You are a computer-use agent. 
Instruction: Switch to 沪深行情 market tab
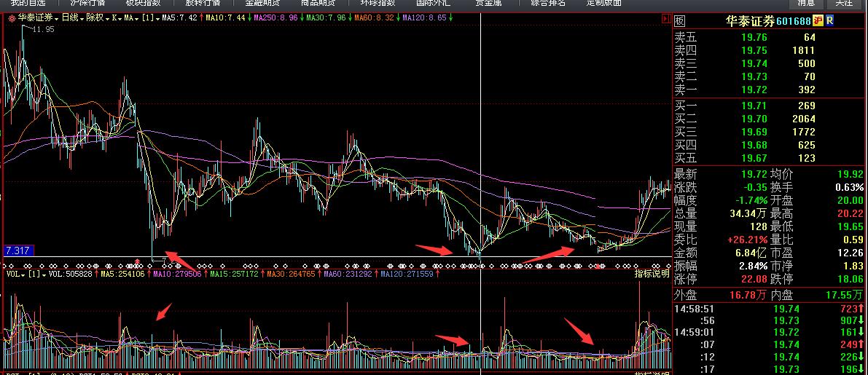tap(88, 3)
